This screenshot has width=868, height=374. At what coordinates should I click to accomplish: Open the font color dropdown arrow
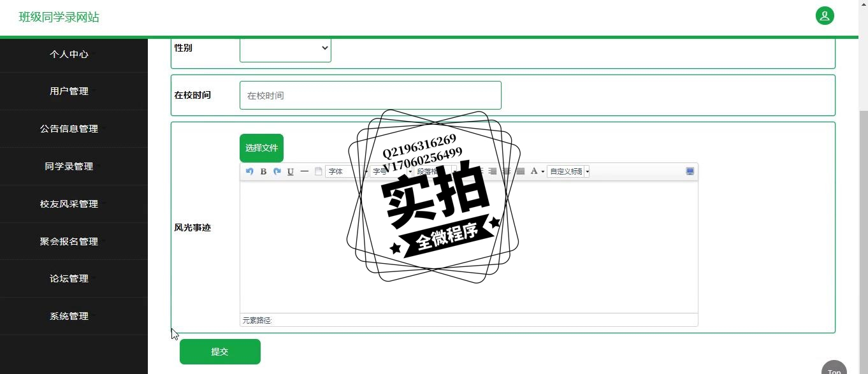[x=543, y=171]
